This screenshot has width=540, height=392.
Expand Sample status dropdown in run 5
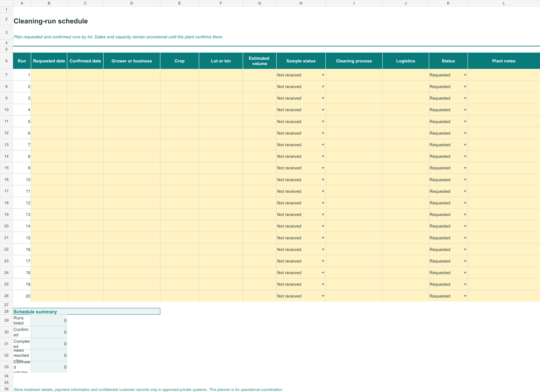pyautogui.click(x=323, y=121)
